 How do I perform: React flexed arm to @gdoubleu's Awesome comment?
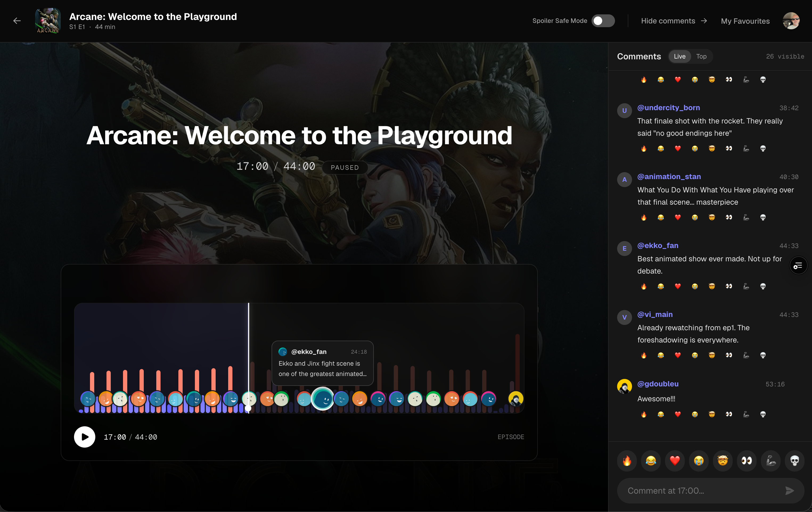coord(746,414)
